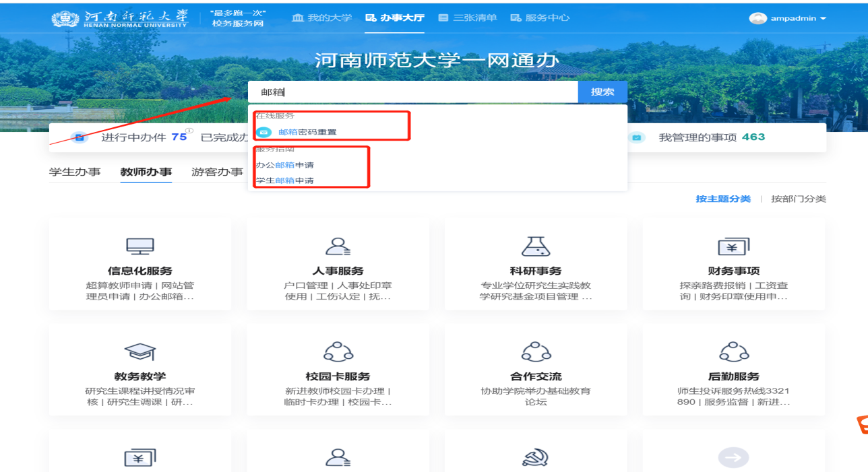Select the 财务事项 yen icon
Image resolution: width=868 pixels, height=472 pixels.
tap(733, 246)
